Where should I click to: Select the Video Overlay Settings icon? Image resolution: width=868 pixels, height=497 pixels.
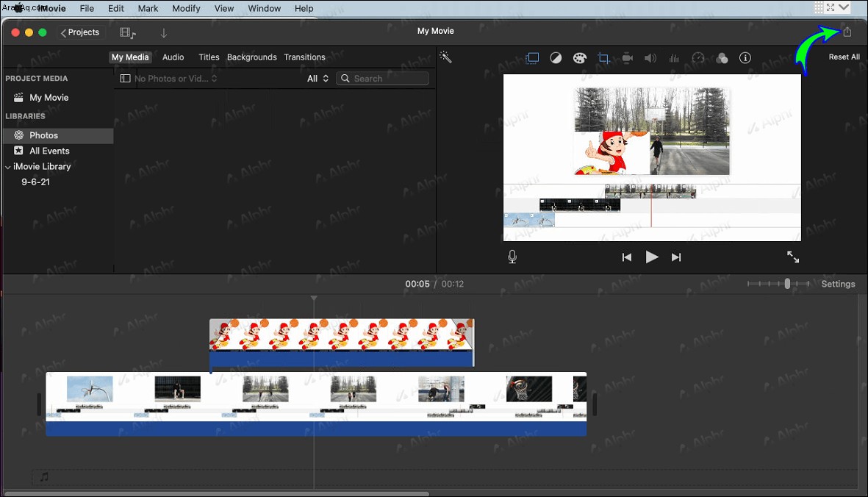533,58
